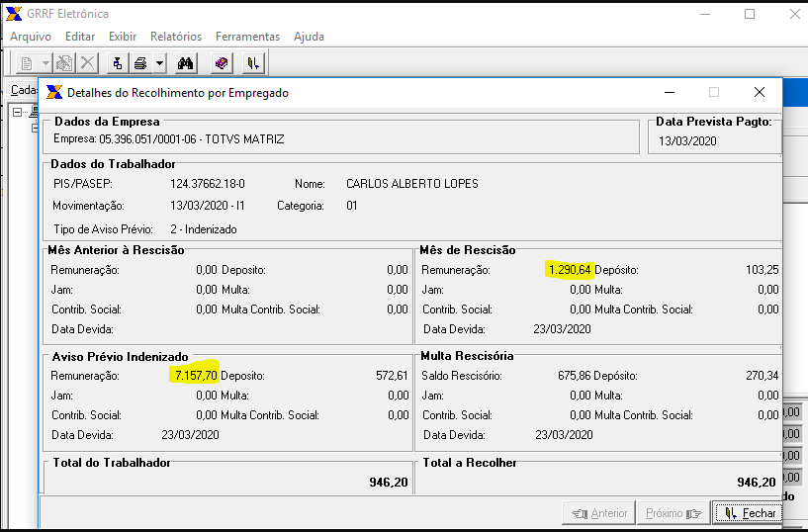This screenshot has width=808, height=532.
Task: Open the dropdown arrow next to the printer
Action: [160, 63]
